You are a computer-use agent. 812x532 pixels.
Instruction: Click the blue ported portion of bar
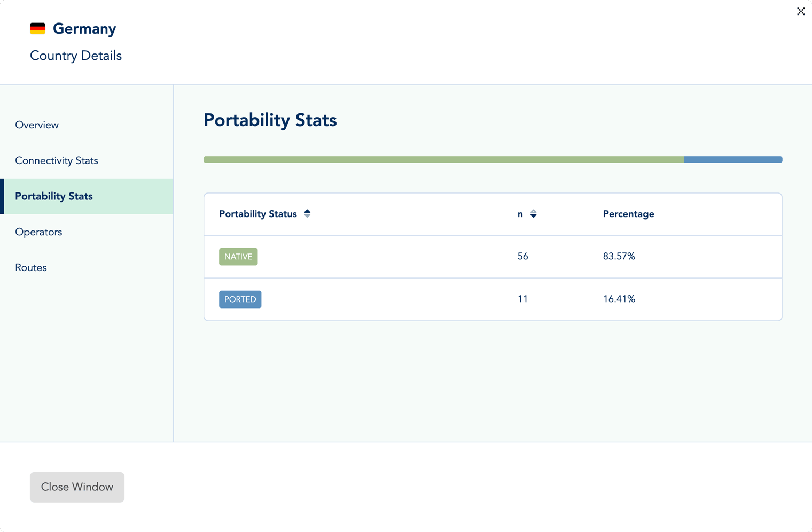click(x=733, y=160)
